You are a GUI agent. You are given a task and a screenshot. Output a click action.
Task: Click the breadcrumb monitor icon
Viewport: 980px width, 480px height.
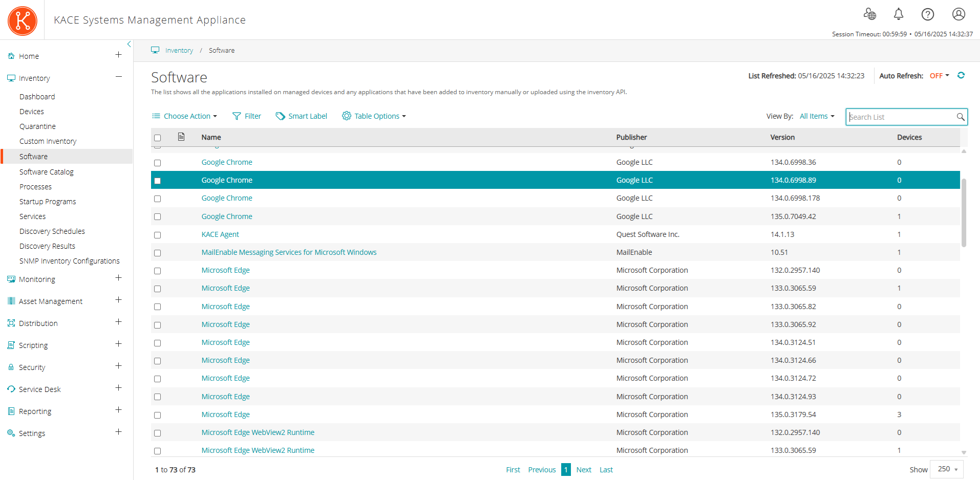(155, 50)
